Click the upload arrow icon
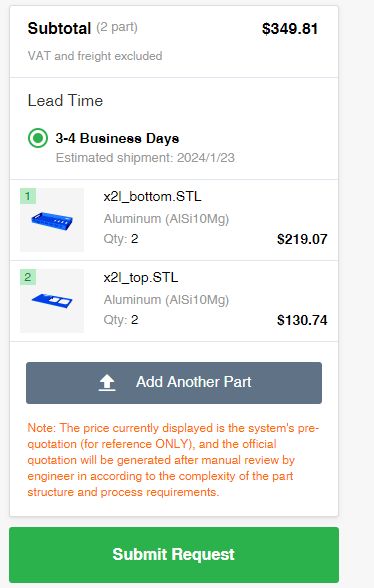Screen dimensions: 374x588 pyautogui.click(x=107, y=383)
